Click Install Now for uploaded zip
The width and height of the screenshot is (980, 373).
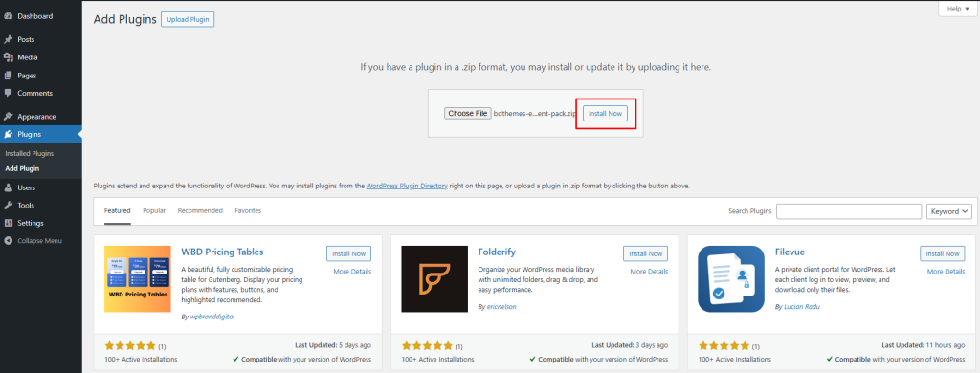(605, 114)
